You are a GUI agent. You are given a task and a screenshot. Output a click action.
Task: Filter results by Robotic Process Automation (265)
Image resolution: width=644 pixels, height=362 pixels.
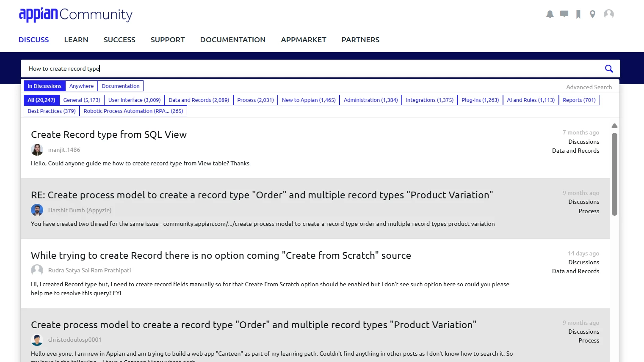133,111
